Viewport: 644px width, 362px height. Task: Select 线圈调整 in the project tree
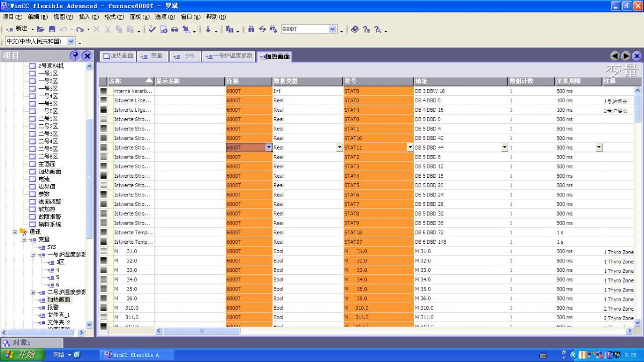point(50,202)
